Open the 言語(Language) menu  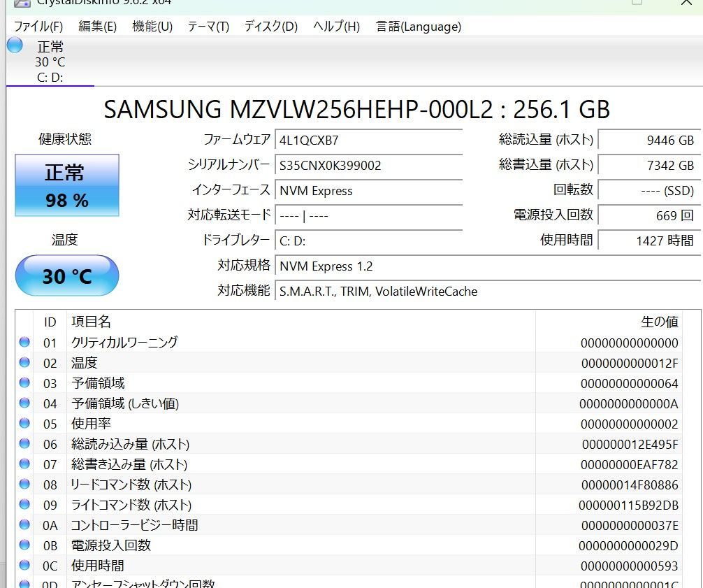416,27
